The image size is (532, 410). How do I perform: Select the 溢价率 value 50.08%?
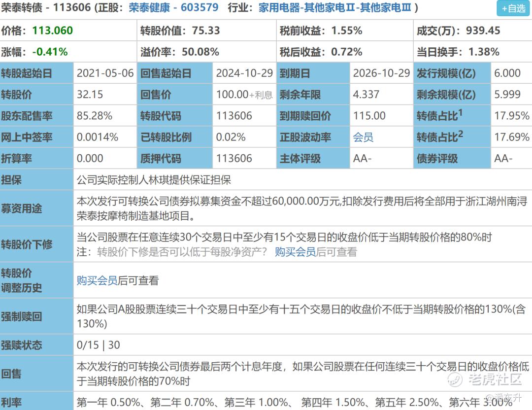click(x=200, y=52)
